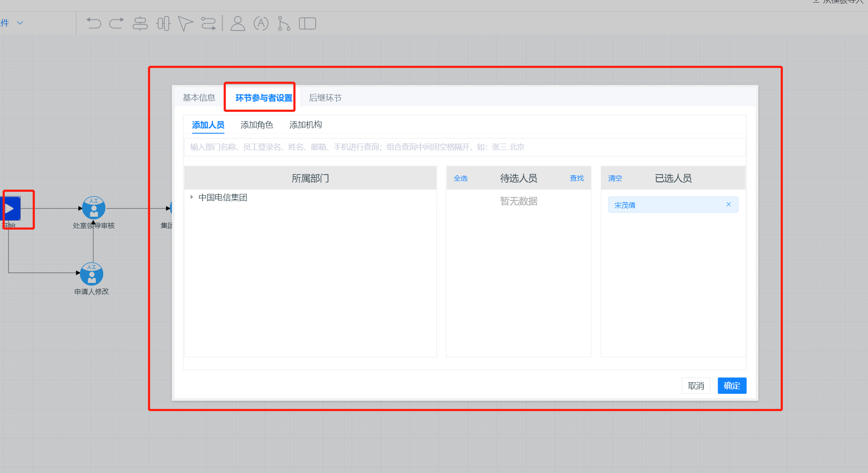Switch to the 基本信息 tab
This screenshot has height=473, width=868.
click(199, 98)
